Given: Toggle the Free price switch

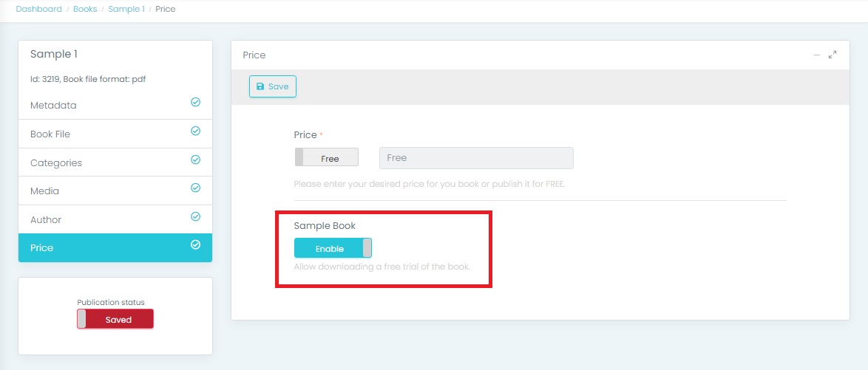Looking at the screenshot, I should (326, 157).
